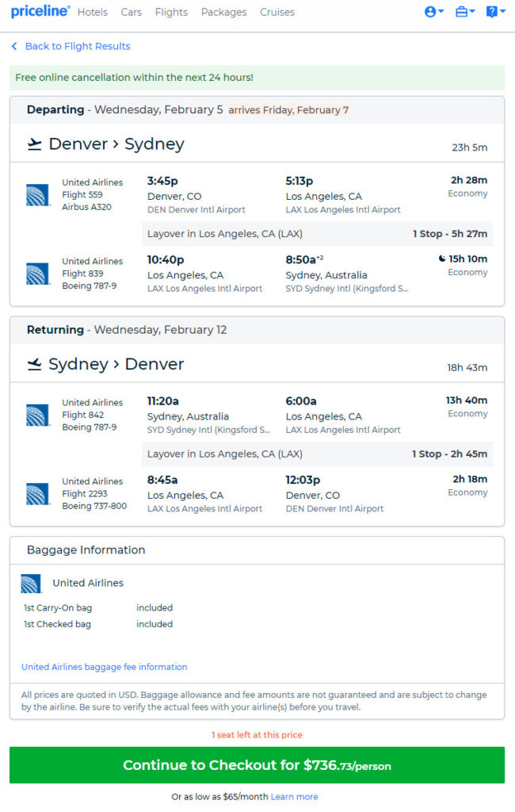Open the Cruises navigation link
The image size is (515, 812).
(277, 12)
